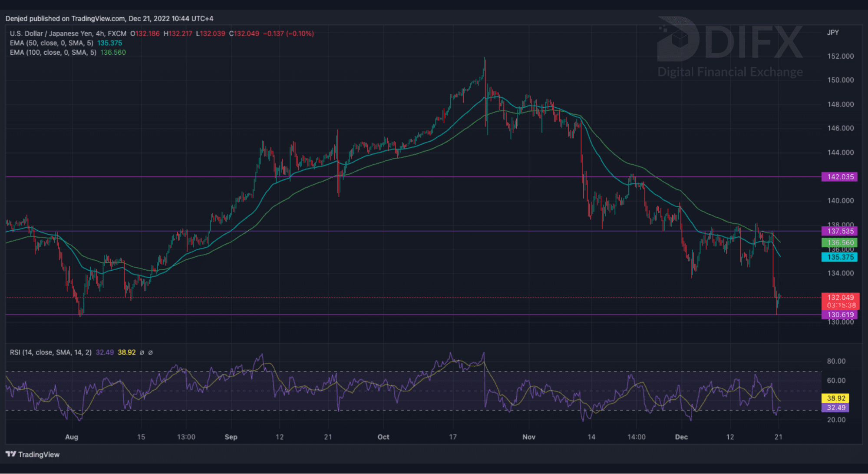Click the TradingView.com published header text
The image size is (868, 474).
tap(109, 19)
